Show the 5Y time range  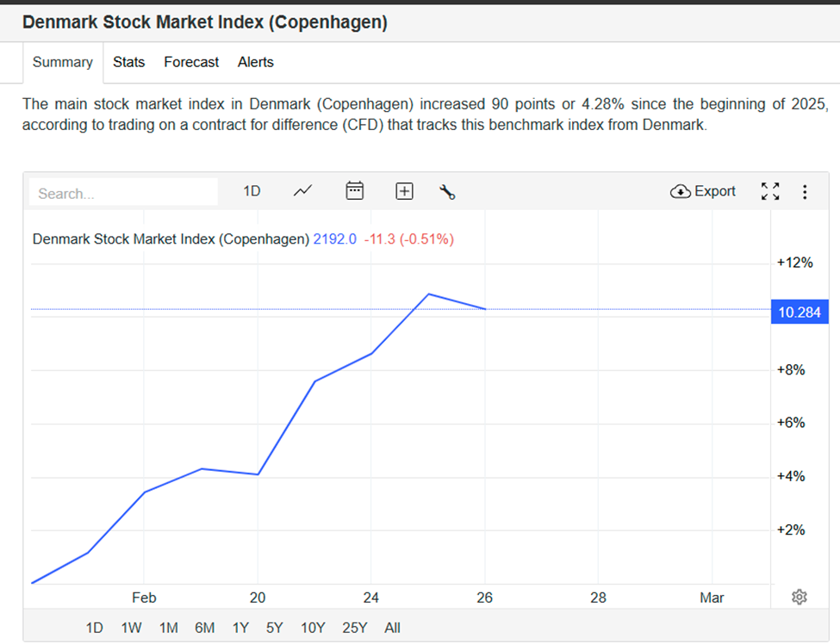click(274, 628)
